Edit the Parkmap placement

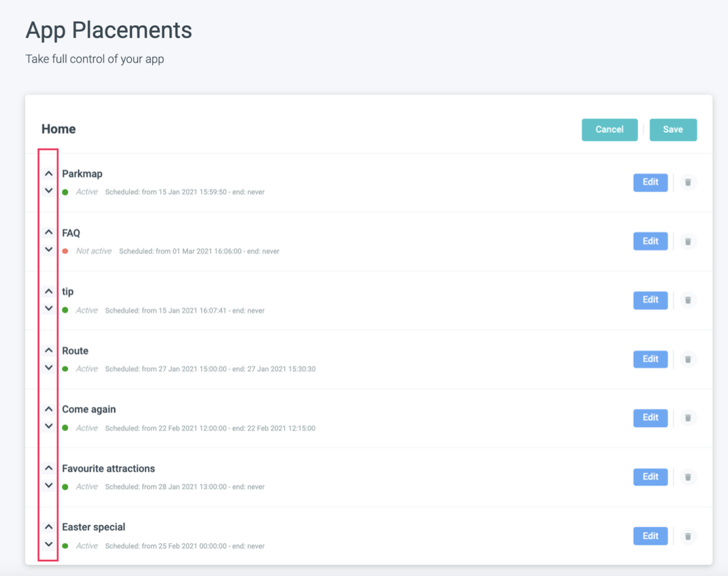point(650,182)
